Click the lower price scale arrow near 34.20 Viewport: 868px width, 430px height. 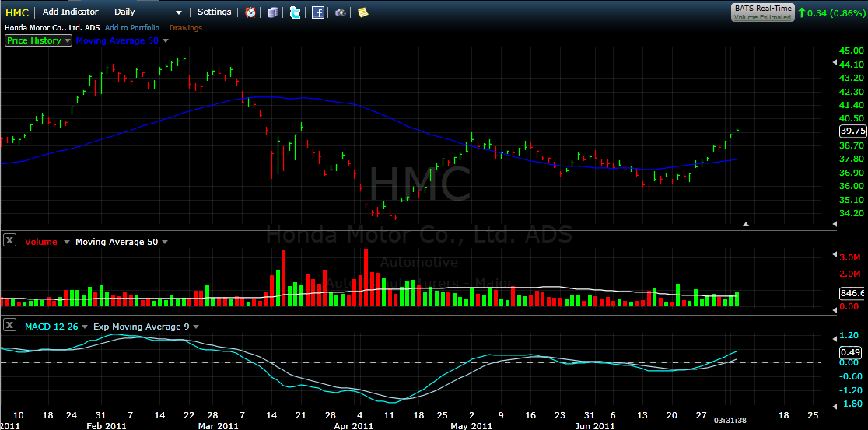tap(835, 224)
